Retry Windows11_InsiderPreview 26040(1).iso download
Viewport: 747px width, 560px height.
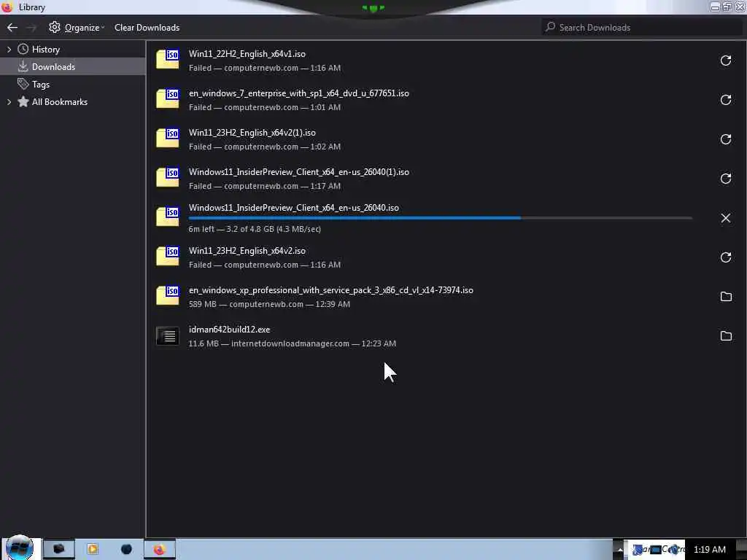click(x=725, y=179)
